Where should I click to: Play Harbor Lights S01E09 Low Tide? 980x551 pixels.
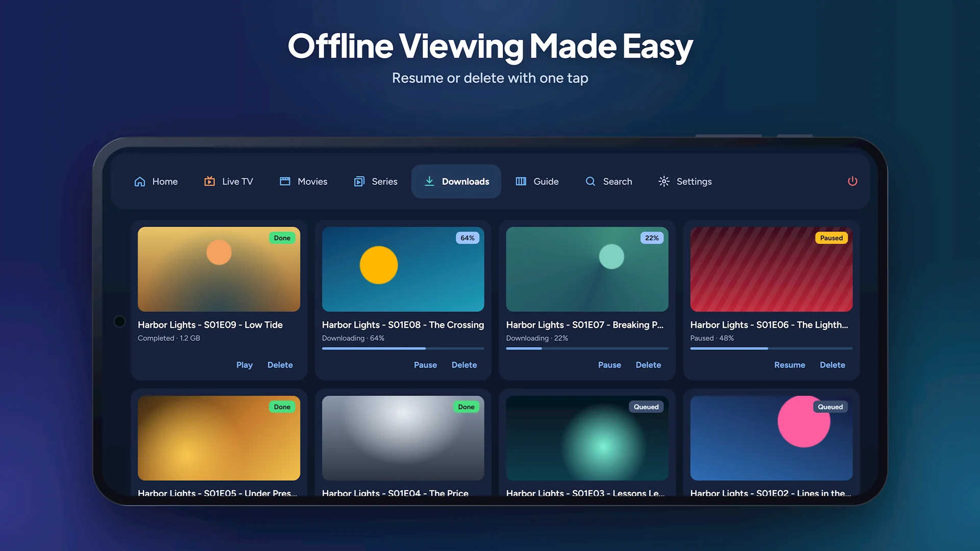pos(244,365)
